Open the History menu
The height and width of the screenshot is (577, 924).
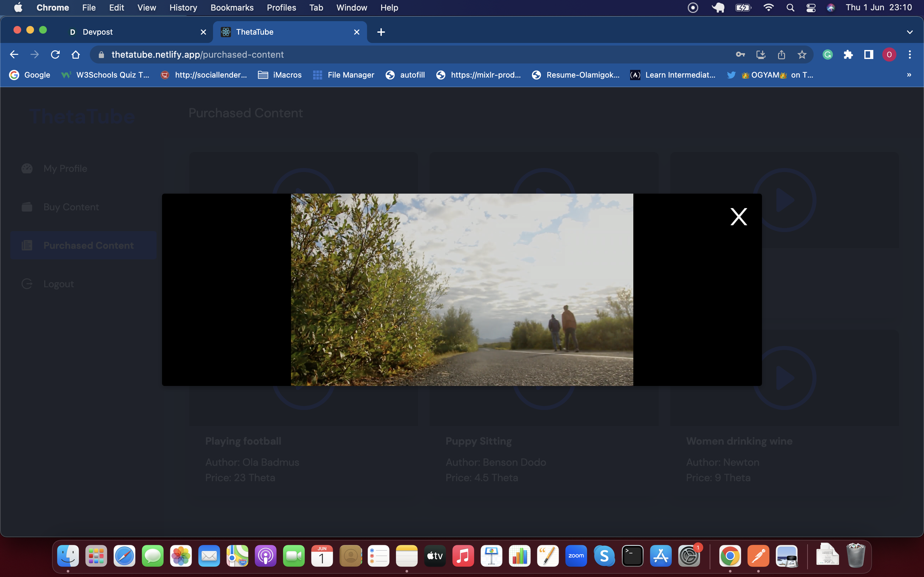(183, 8)
